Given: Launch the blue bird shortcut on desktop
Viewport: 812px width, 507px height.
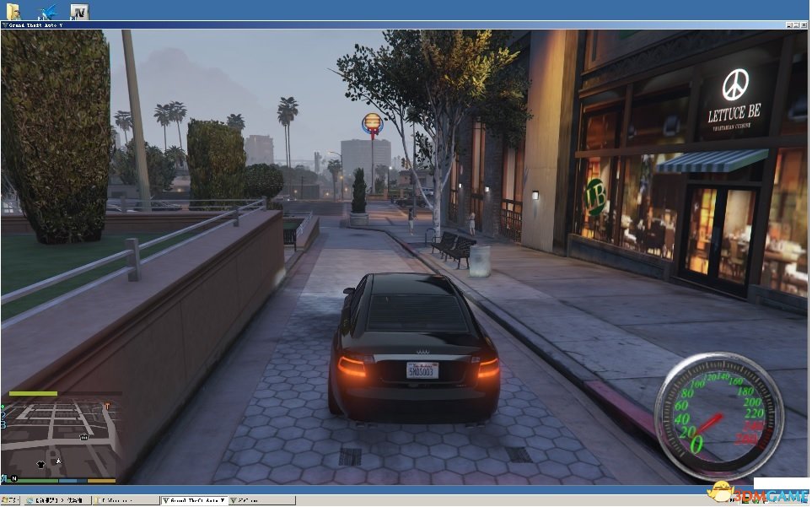Looking at the screenshot, I should 48,12.
